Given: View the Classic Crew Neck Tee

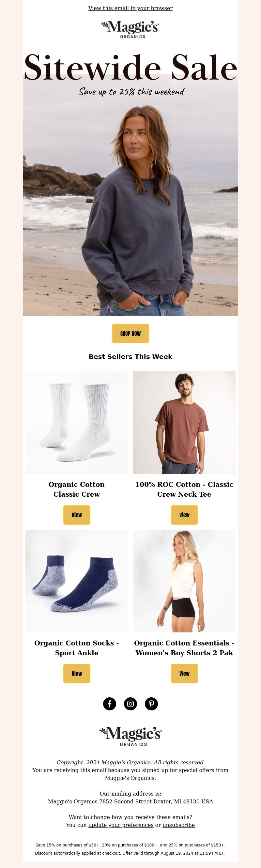Looking at the screenshot, I should [184, 515].
